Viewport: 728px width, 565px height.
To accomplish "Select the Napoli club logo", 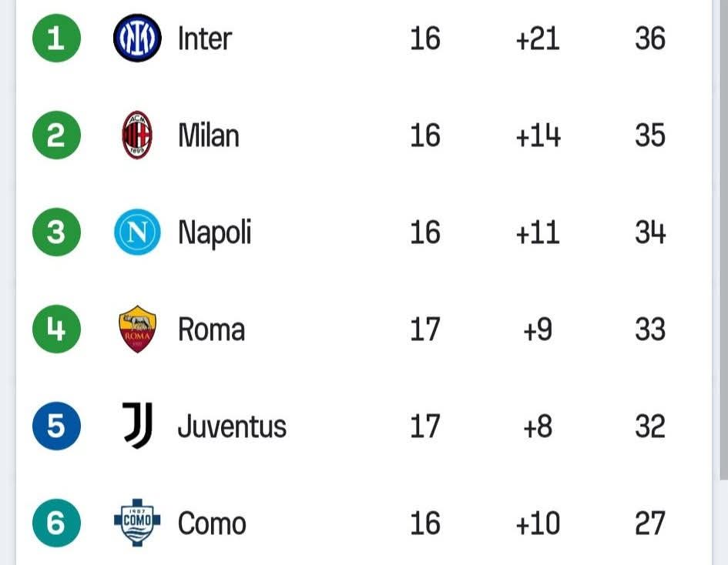I will (x=137, y=232).
